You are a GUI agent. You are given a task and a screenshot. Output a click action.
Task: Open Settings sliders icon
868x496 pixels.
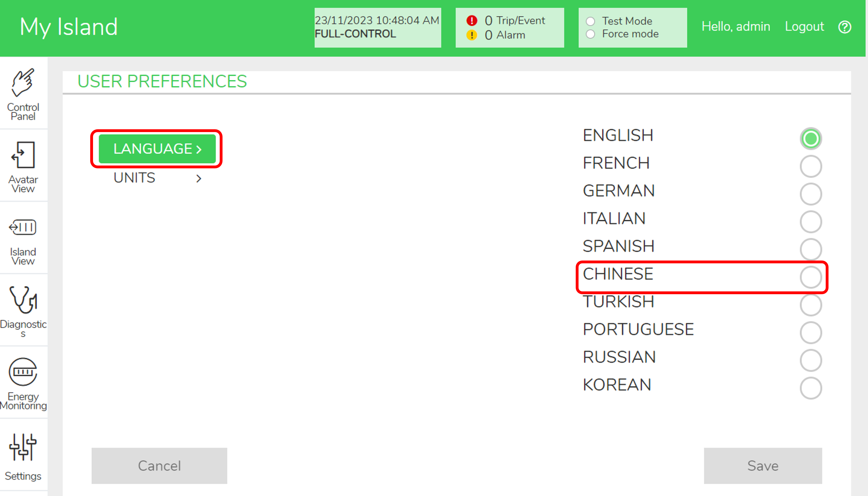click(23, 447)
